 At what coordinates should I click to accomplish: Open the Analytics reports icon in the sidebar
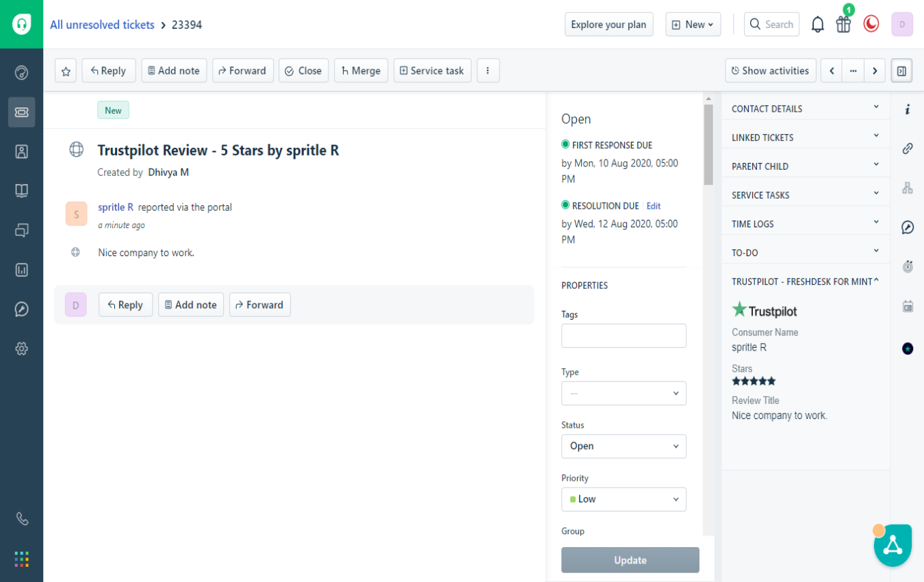[21, 270]
